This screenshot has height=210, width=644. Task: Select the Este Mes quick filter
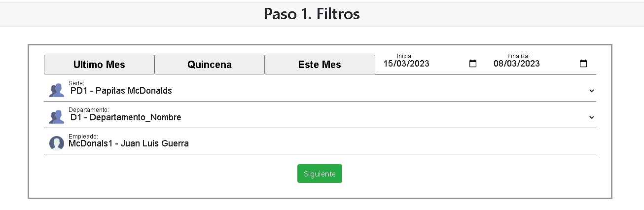coord(320,65)
